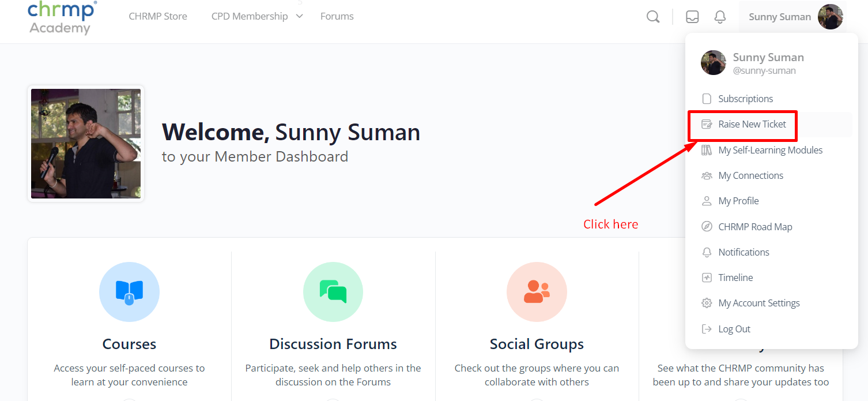
Task: Click the Timeline activity icon
Action: point(707,278)
